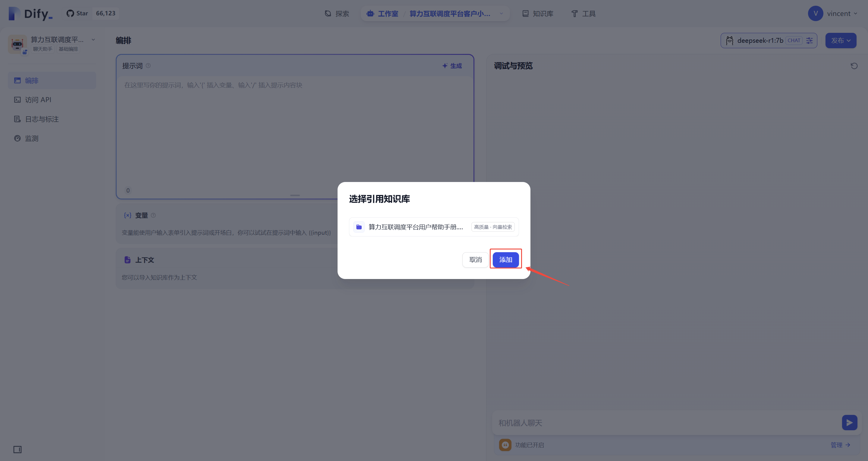This screenshot has width=868, height=461.
Task: Click 取消 to cancel the dialog
Action: click(x=475, y=260)
